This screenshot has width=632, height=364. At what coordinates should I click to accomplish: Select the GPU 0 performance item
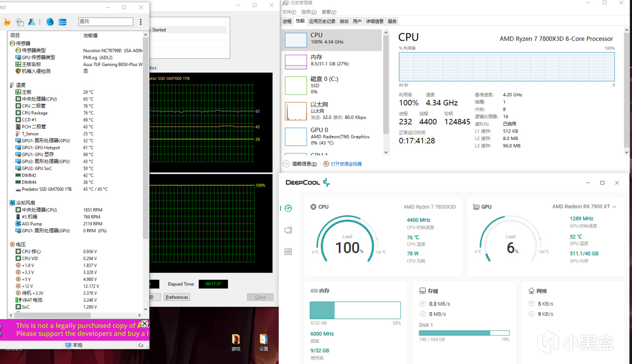tap(331, 137)
